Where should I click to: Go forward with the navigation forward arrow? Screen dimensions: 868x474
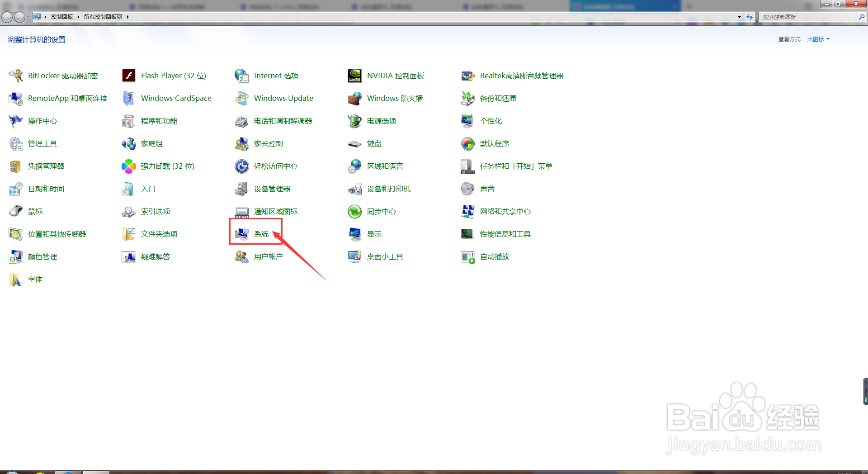[x=19, y=17]
